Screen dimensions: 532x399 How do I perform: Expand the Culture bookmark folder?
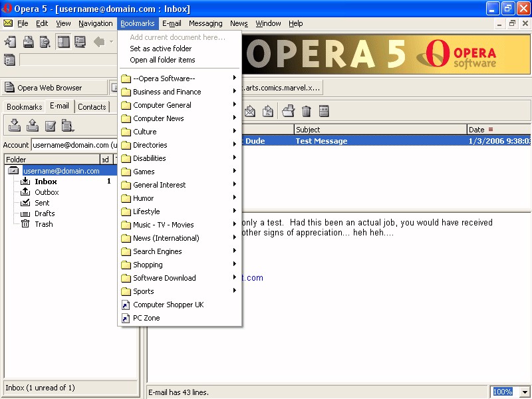[180, 132]
